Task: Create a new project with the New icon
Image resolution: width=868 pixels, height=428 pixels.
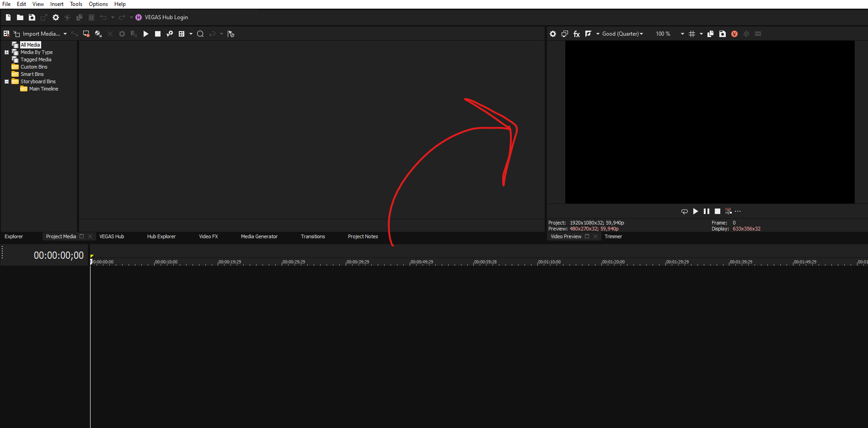Action: pos(8,17)
